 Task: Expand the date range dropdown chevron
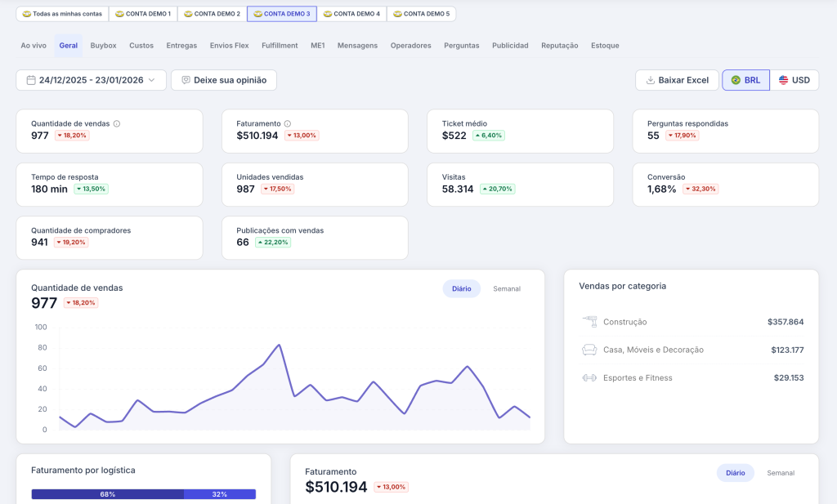[152, 80]
